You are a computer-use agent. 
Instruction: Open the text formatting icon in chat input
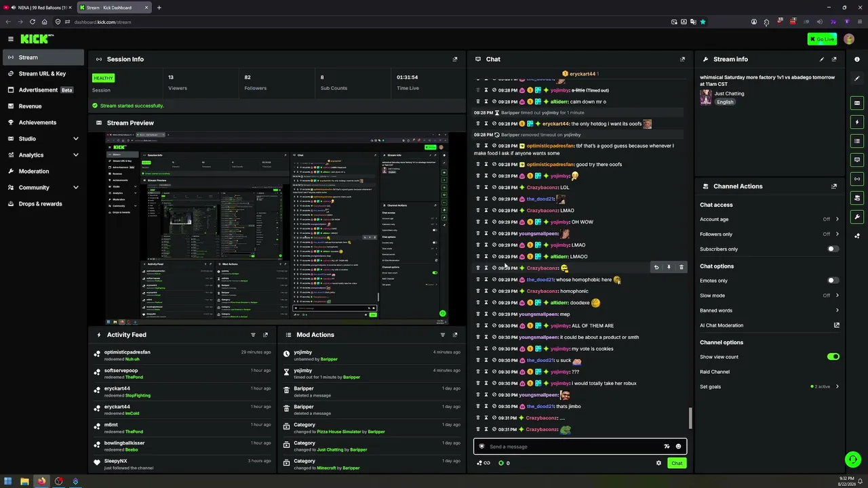coord(667,447)
